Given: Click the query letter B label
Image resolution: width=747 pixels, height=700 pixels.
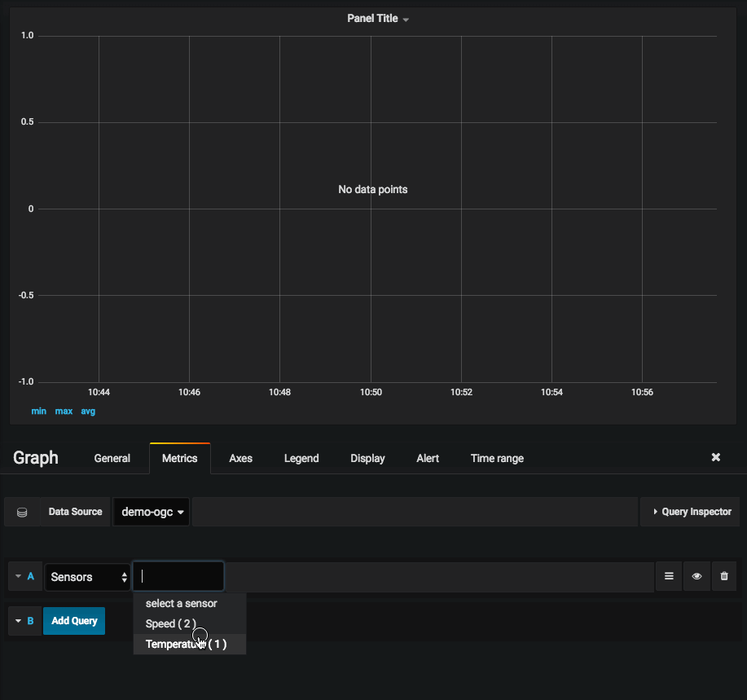Looking at the screenshot, I should click(x=30, y=621).
